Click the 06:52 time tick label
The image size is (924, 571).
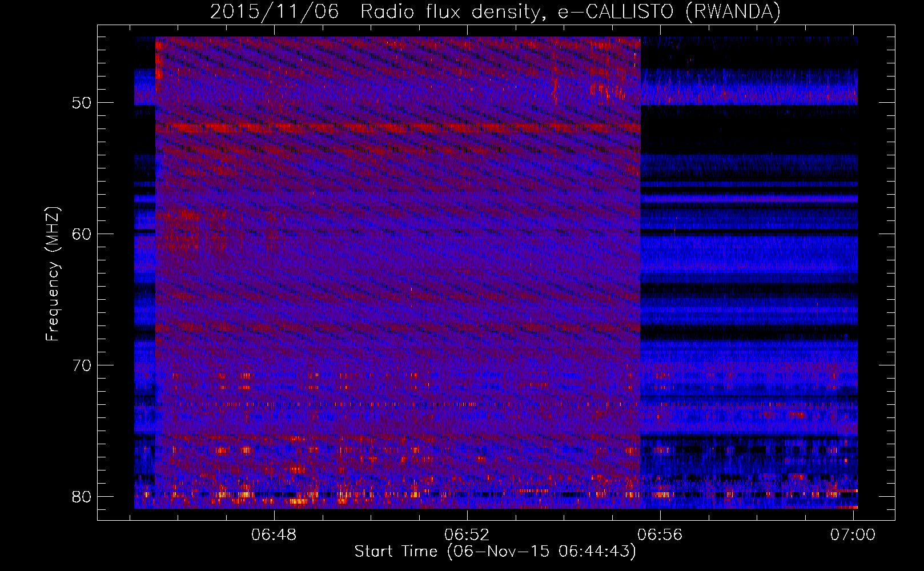(x=467, y=534)
